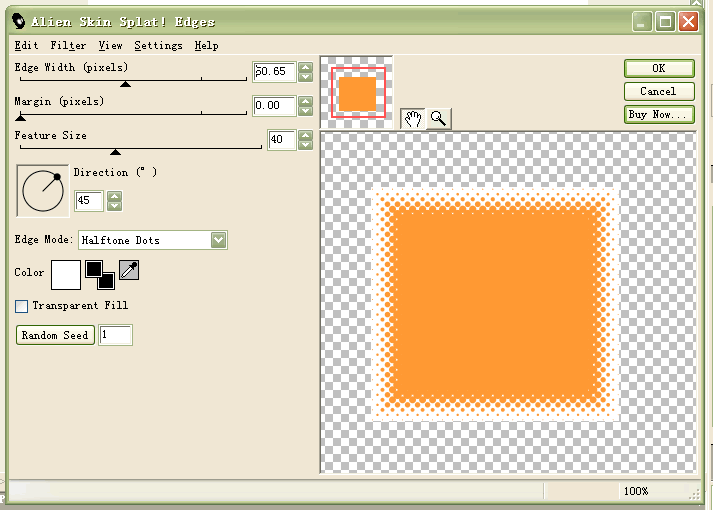Click the orange square in large preview
The height and width of the screenshot is (510, 713).
[496, 305]
